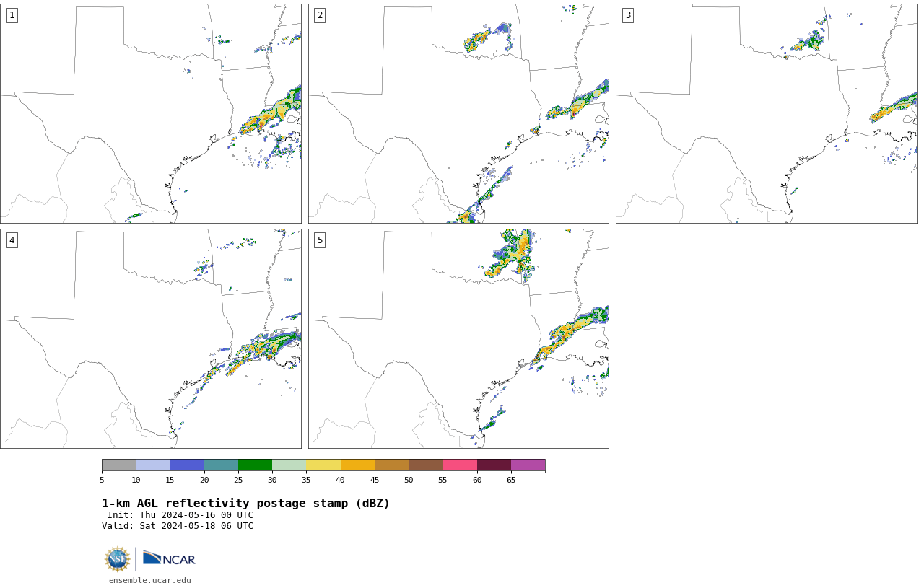Image resolution: width=924 pixels, height=588 pixels.
Task: Select the brown 50-55 dBZ swatch
Action: [425, 465]
